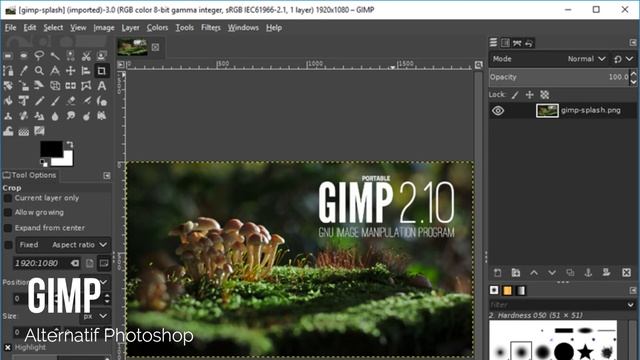
Task: Clear the 1920:1080 aspect ratio entry
Action: (x=75, y=263)
